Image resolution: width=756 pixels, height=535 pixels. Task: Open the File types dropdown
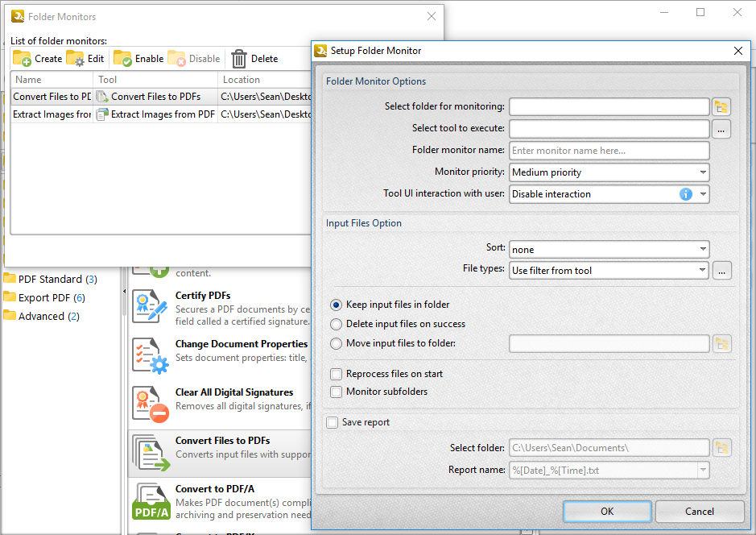coord(609,271)
